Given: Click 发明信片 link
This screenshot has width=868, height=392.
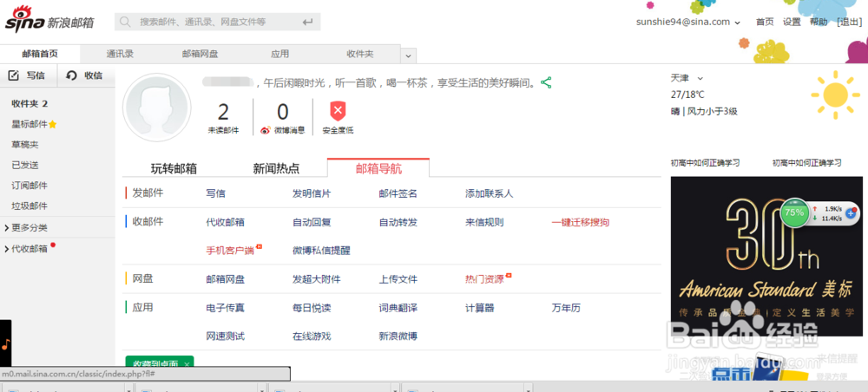Looking at the screenshot, I should pos(312,194).
